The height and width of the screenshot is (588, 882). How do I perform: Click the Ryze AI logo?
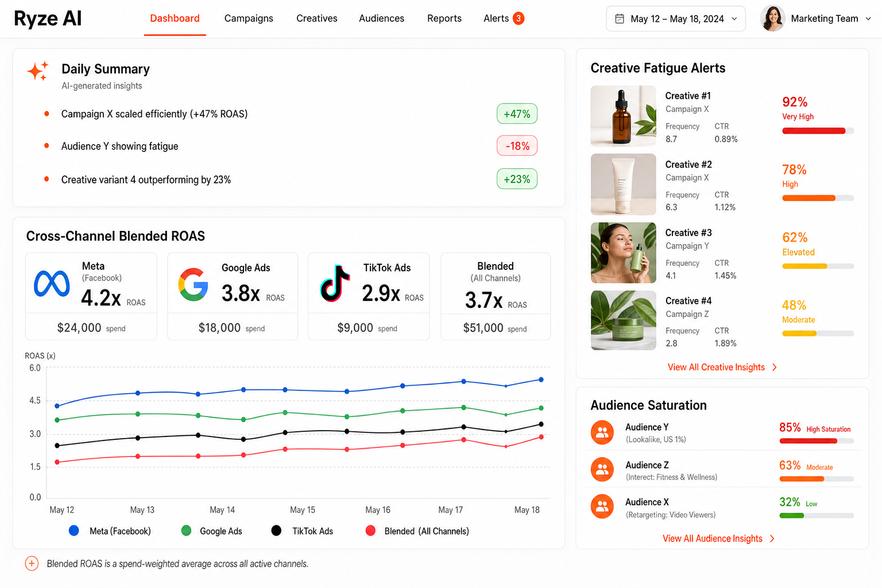48,18
